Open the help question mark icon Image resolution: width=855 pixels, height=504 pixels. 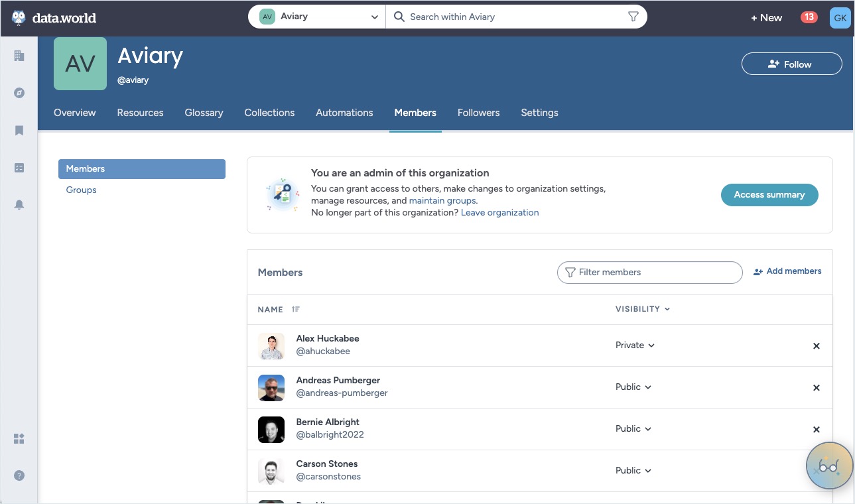[x=19, y=475]
